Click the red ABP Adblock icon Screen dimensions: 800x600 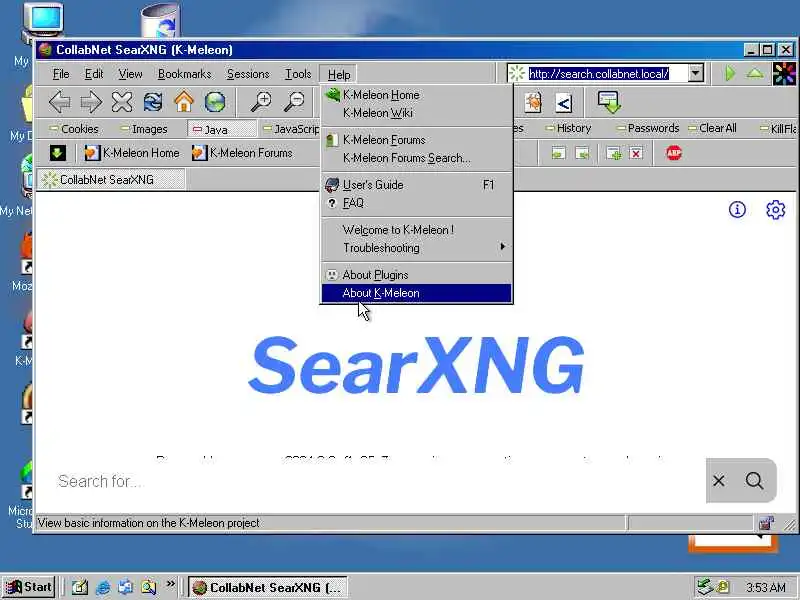674,153
